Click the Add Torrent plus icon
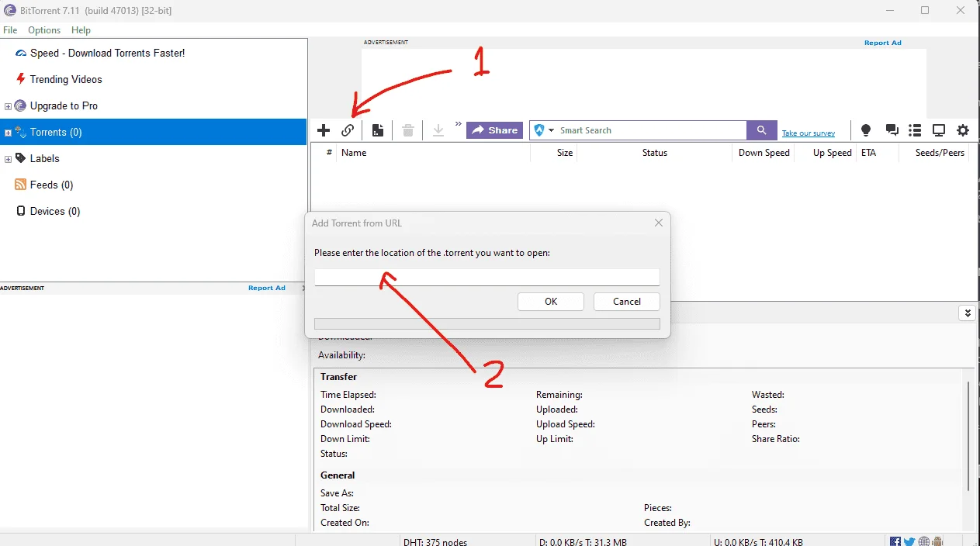The height and width of the screenshot is (546, 980). pos(324,130)
